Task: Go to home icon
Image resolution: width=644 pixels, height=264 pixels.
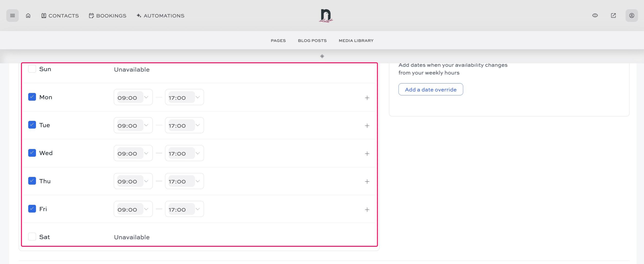Action: pyautogui.click(x=28, y=16)
